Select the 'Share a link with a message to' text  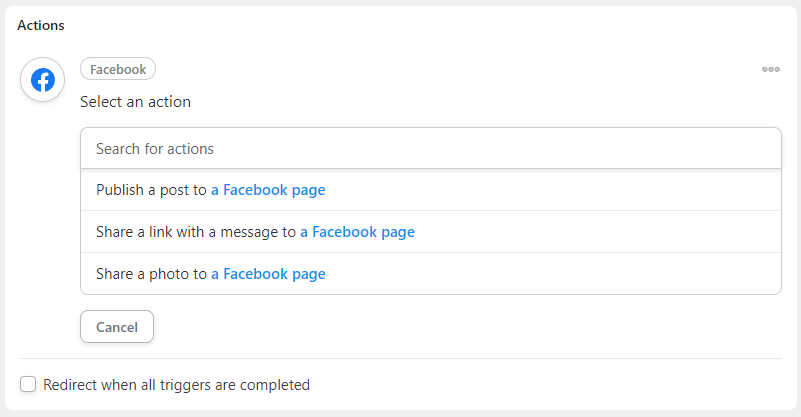pos(196,232)
